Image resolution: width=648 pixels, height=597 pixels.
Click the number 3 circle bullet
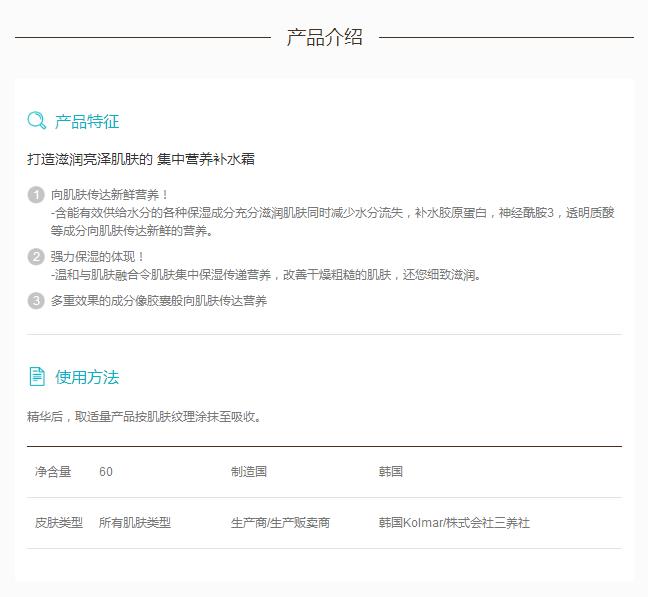[36, 301]
